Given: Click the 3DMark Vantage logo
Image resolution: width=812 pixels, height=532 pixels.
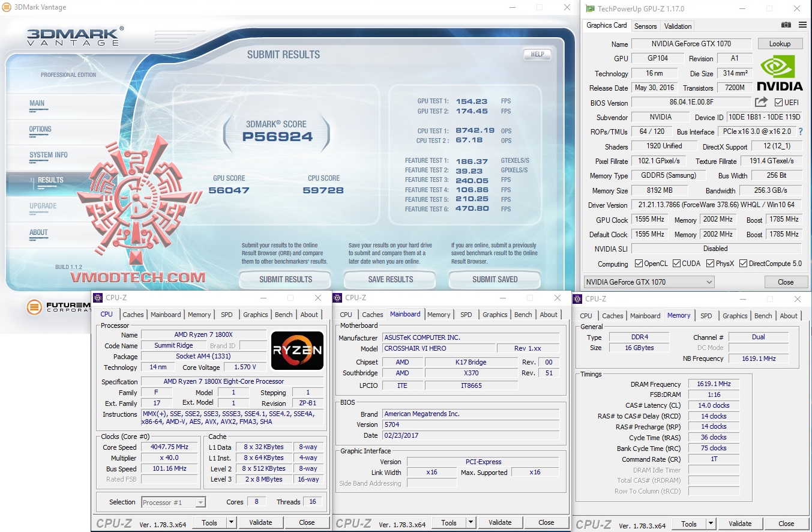Looking at the screenshot, I should pos(72,35).
